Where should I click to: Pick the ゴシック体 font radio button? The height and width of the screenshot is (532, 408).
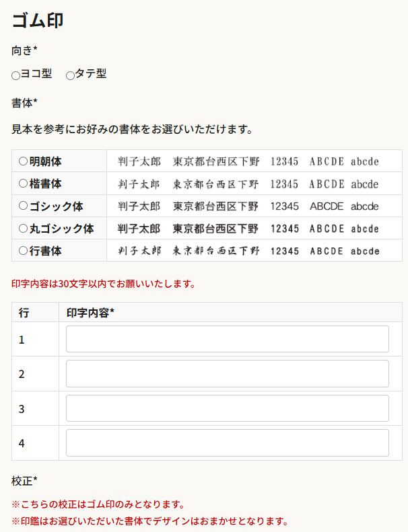coord(24,206)
